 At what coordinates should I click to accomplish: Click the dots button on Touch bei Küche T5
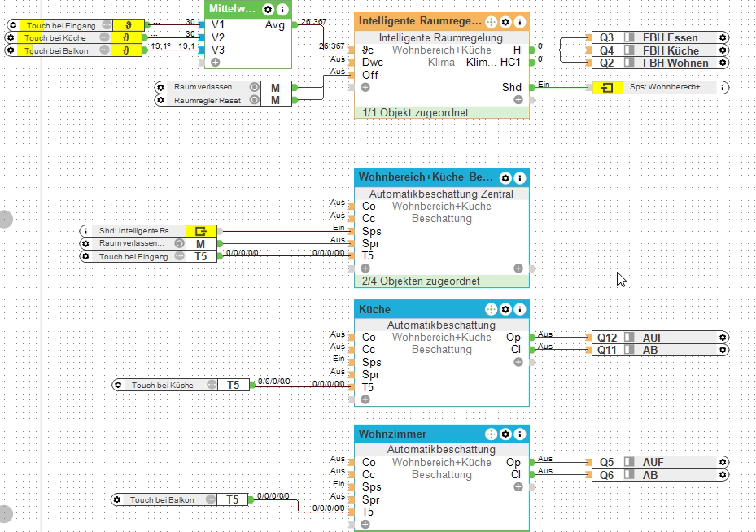click(212, 385)
